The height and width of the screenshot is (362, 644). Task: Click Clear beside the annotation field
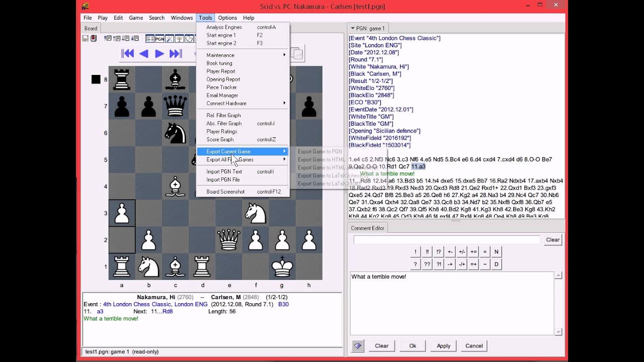[552, 240]
